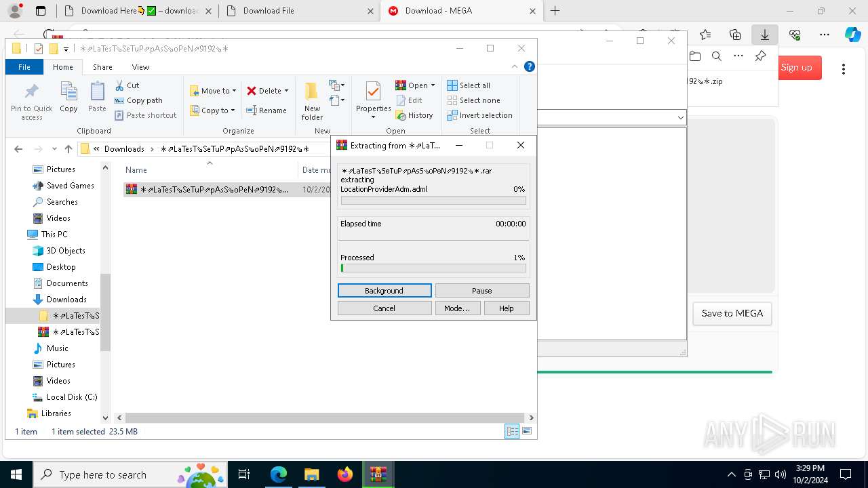The height and width of the screenshot is (488, 868).
Task: Switch to the Share ribbon tab
Action: tap(102, 67)
